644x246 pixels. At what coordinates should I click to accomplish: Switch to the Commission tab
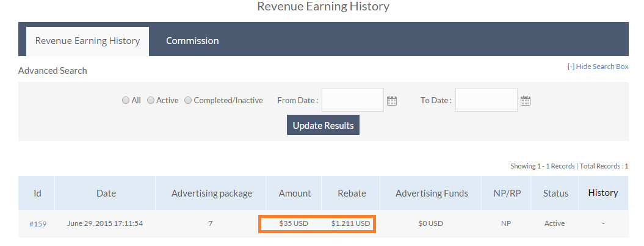(x=192, y=41)
